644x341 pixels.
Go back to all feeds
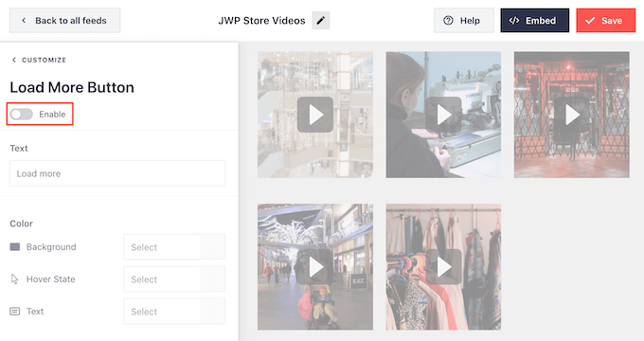65,21
